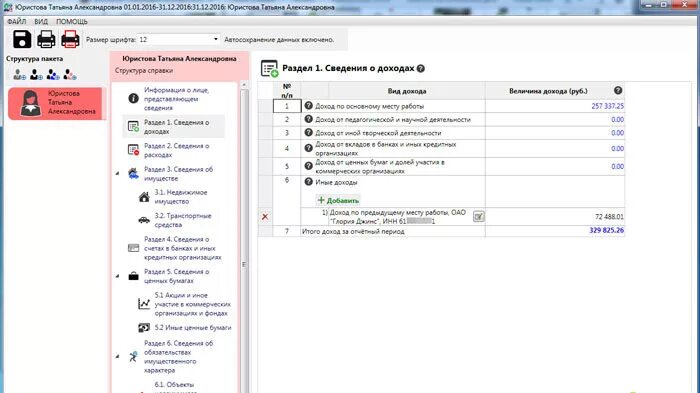Collapse the Раздел 3 tree node arrow
700x393 pixels.
(x=118, y=173)
